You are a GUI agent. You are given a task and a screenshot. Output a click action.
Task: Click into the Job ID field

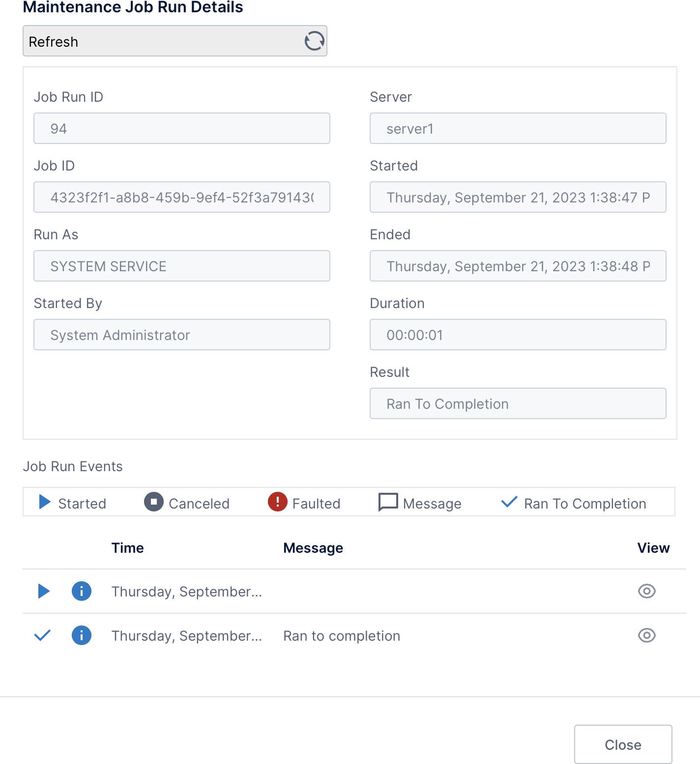(x=181, y=198)
